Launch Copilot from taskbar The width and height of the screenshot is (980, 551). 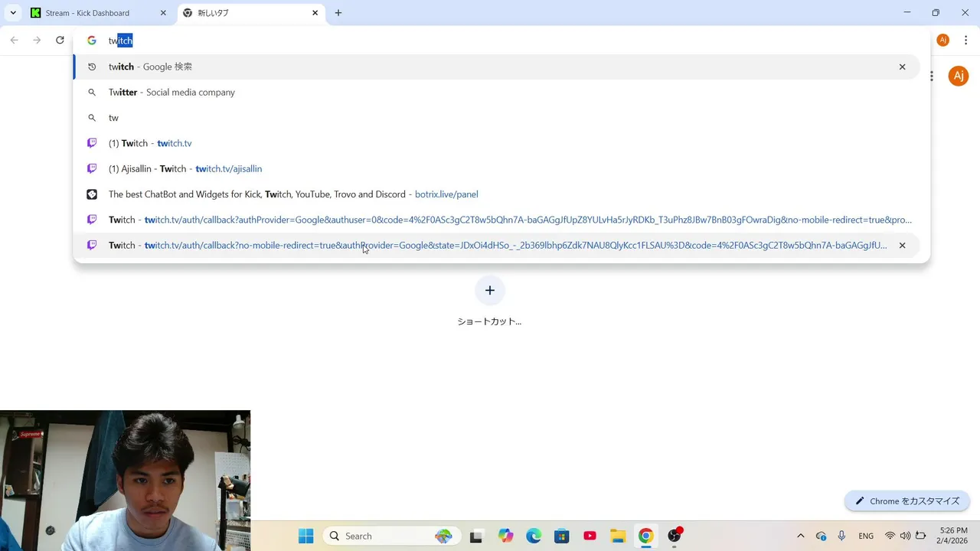click(x=505, y=536)
